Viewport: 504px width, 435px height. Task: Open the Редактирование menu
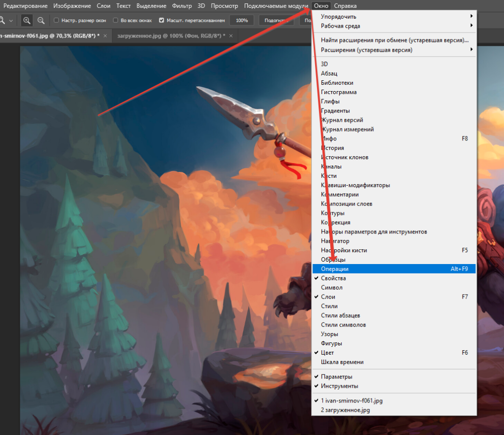26,6
